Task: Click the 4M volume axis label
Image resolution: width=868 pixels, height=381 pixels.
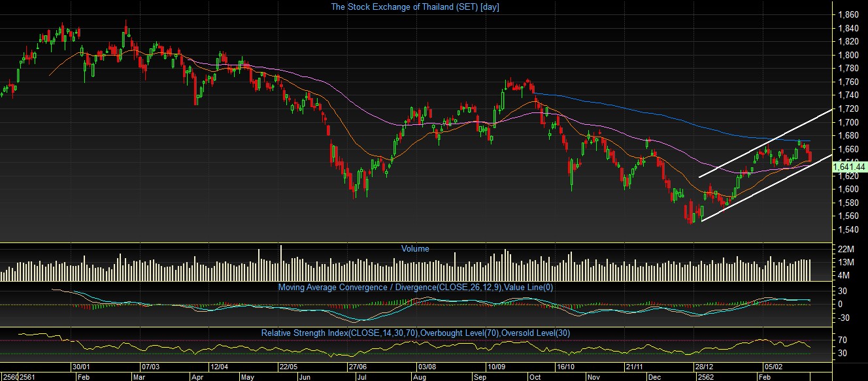Action: coord(843,275)
